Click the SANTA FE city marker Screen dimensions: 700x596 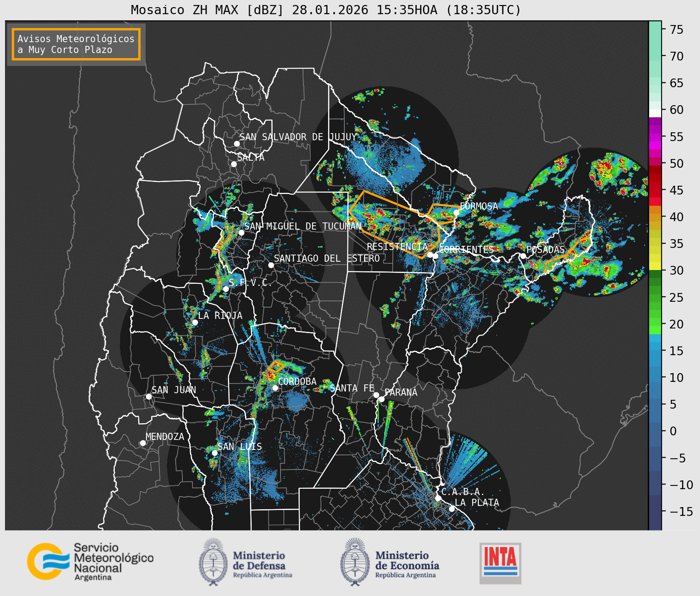pyautogui.click(x=376, y=395)
